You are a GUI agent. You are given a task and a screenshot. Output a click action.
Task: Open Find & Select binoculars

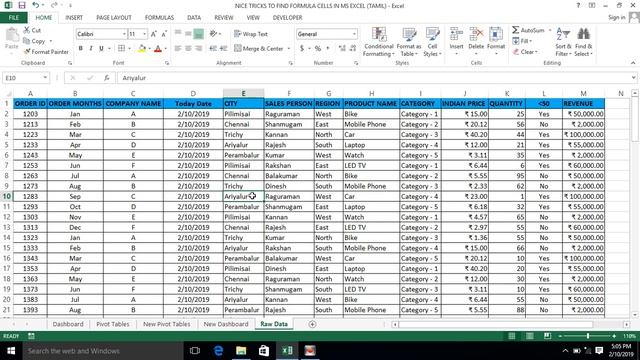[583, 42]
